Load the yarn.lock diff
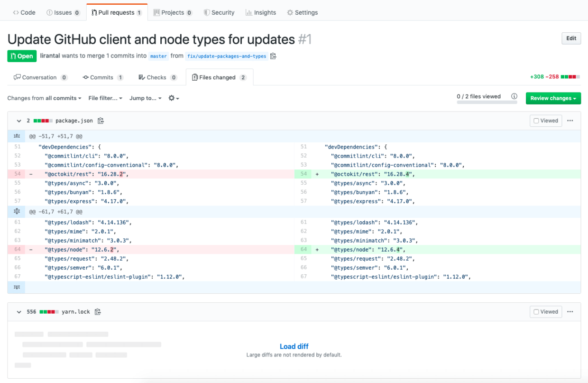588x383 pixels. (x=294, y=346)
